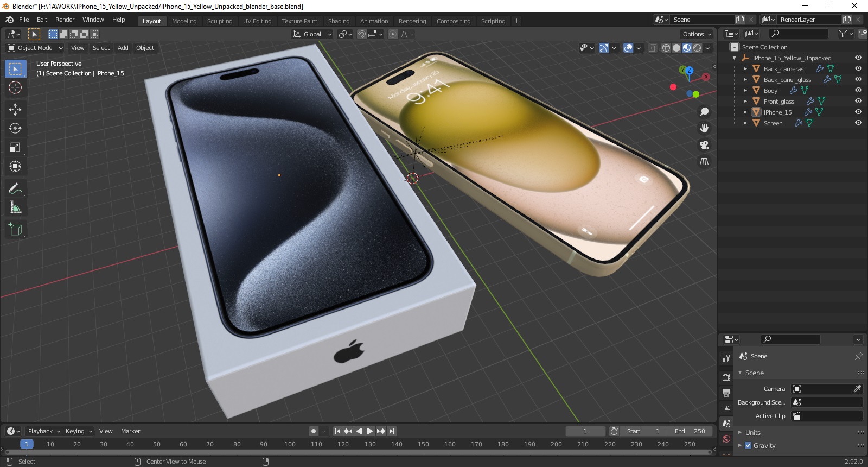Open the Object Mode dropdown

[x=35, y=48]
